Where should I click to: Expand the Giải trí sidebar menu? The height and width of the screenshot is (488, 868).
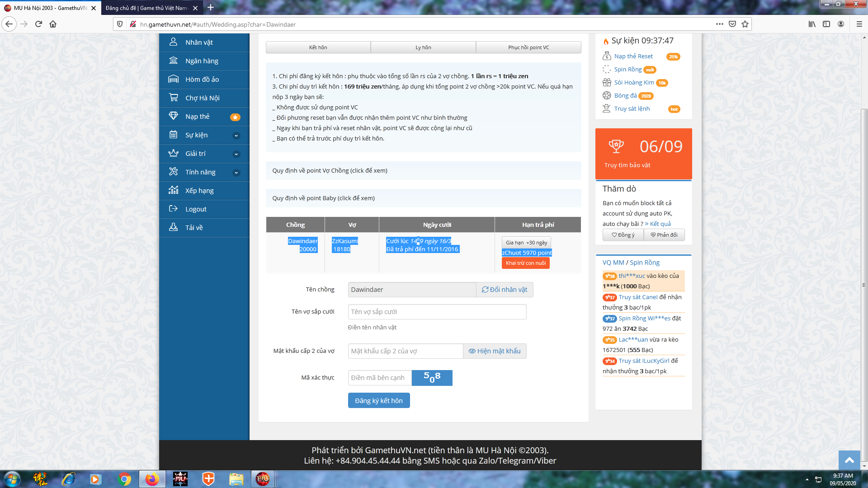(236, 154)
